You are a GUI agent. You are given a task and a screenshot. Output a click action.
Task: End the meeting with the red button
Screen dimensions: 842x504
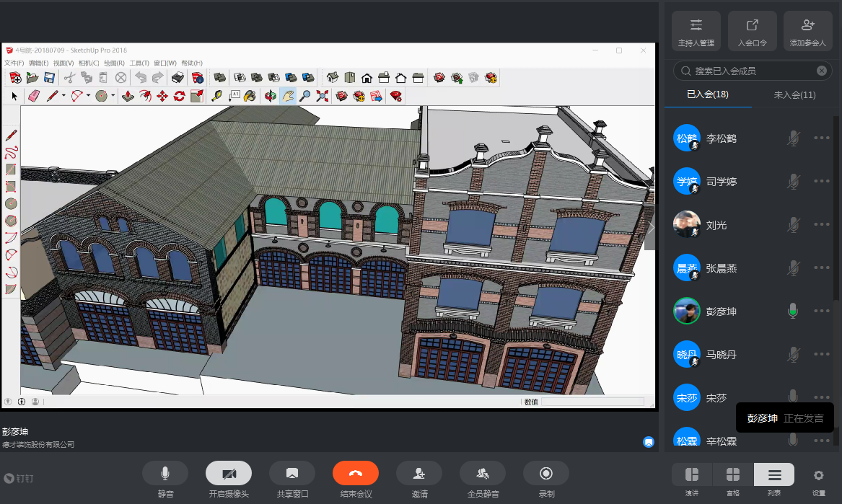pos(356,473)
